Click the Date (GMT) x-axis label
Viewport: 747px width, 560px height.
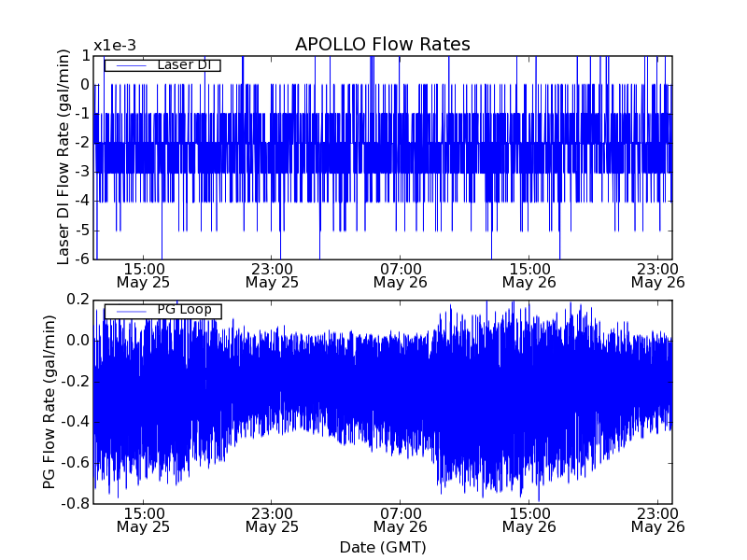click(382, 547)
